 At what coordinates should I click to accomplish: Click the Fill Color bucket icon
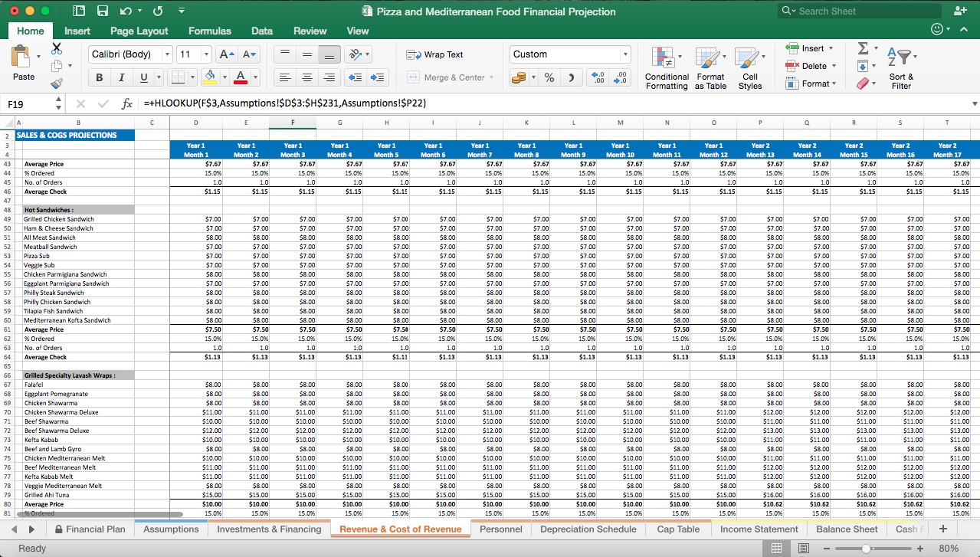210,77
